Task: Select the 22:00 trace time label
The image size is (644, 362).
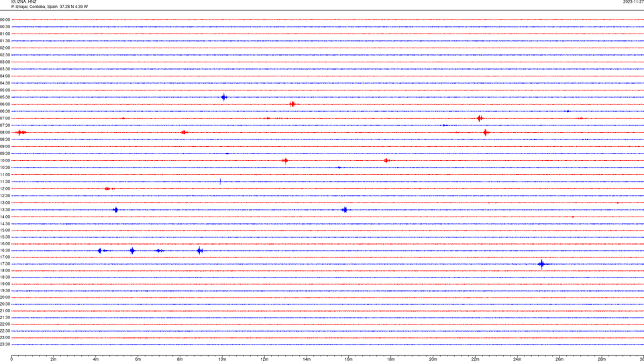Action: click(x=5, y=324)
